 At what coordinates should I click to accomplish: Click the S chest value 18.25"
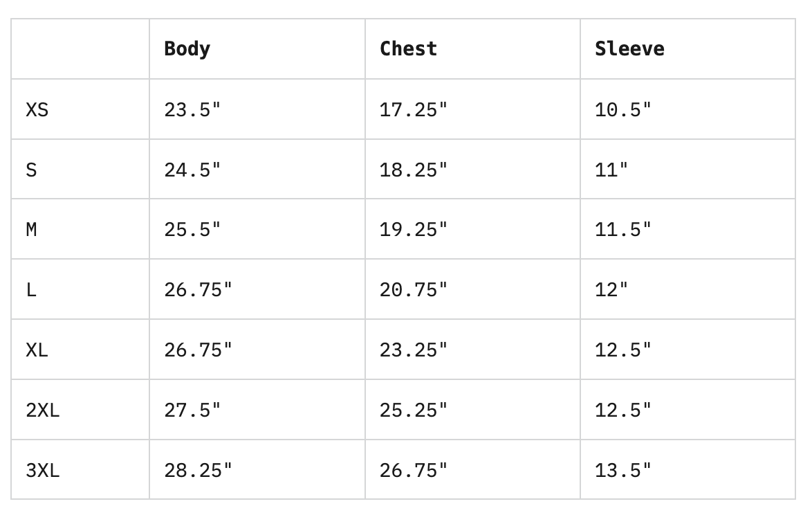(414, 170)
